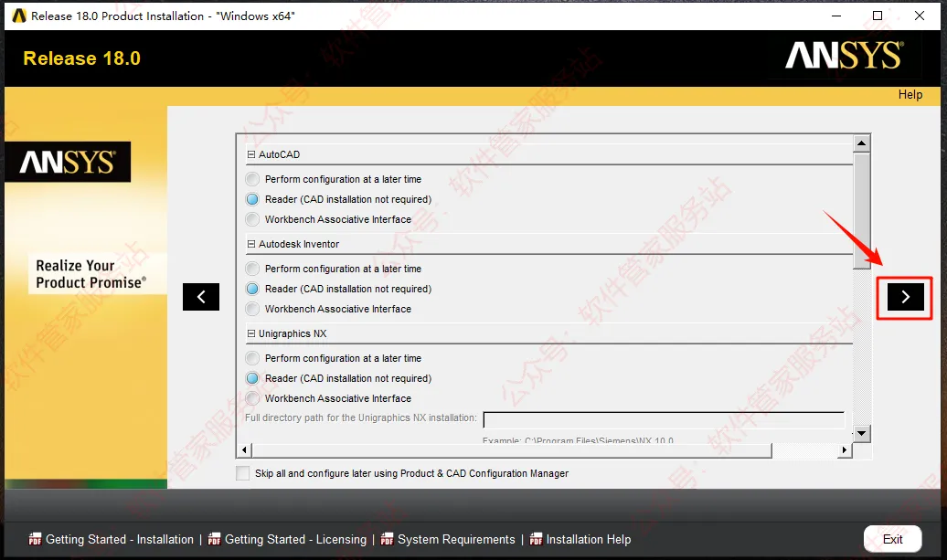Screen dimensions: 947x560
Task: Open PDF icon for Getting Started Licensing
Action: point(215,540)
